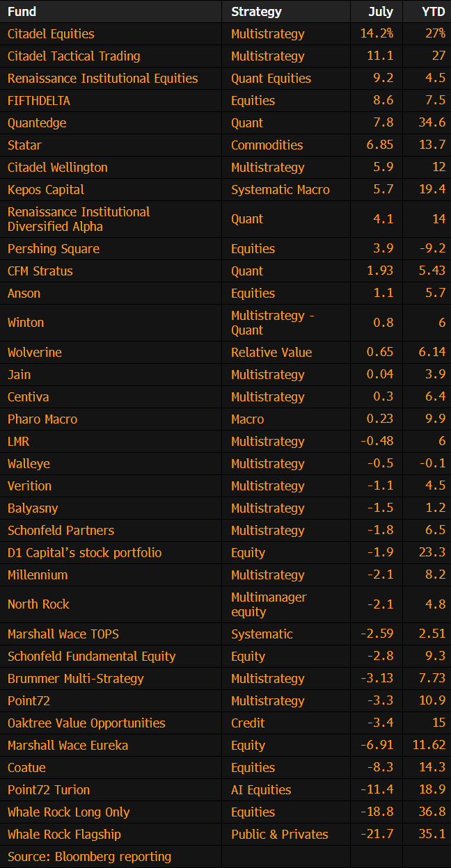The height and width of the screenshot is (868, 451).
Task: Select the Citadel Equities fund name
Action: [51, 34]
